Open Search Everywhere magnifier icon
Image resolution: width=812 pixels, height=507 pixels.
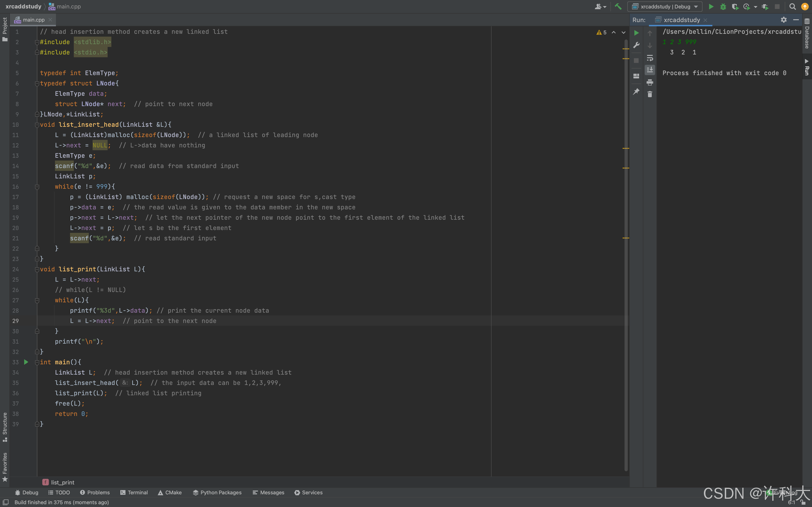(792, 6)
